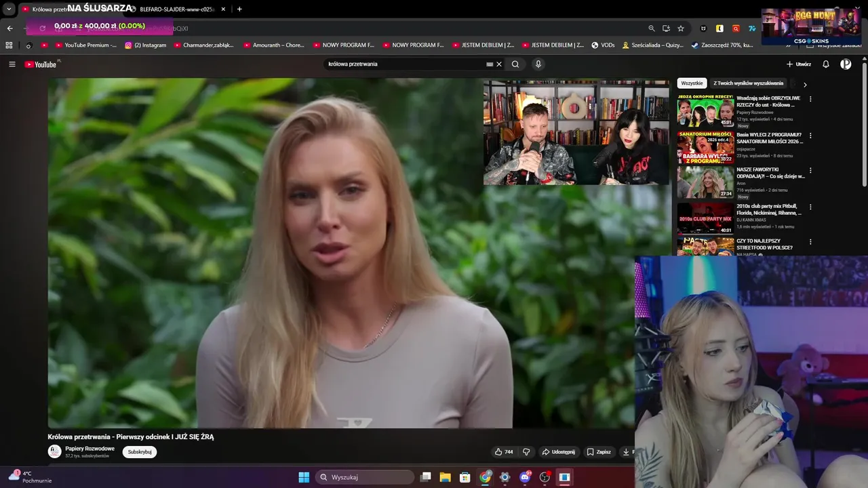Screen dimensions: 868x488
Task: Click the Udostępnij share button
Action: (558, 452)
